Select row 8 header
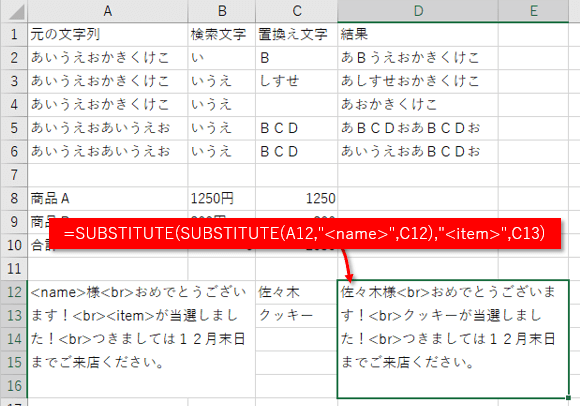The image size is (580, 406). pos(14,198)
